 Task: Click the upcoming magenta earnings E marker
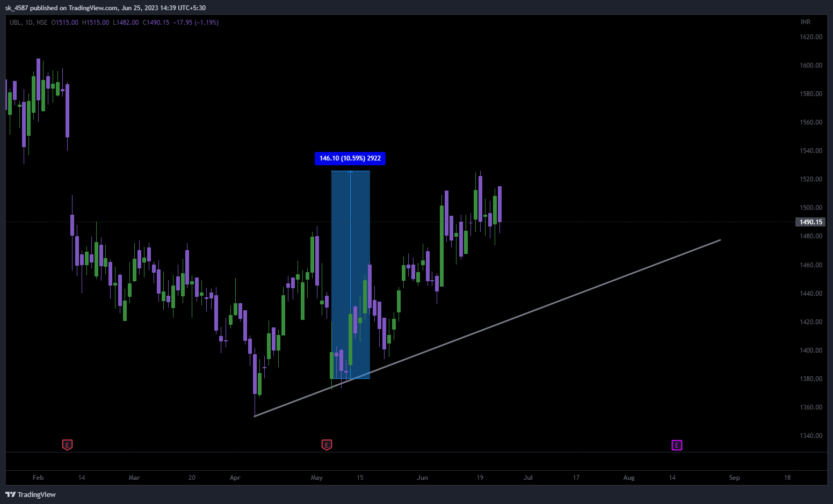tap(677, 445)
